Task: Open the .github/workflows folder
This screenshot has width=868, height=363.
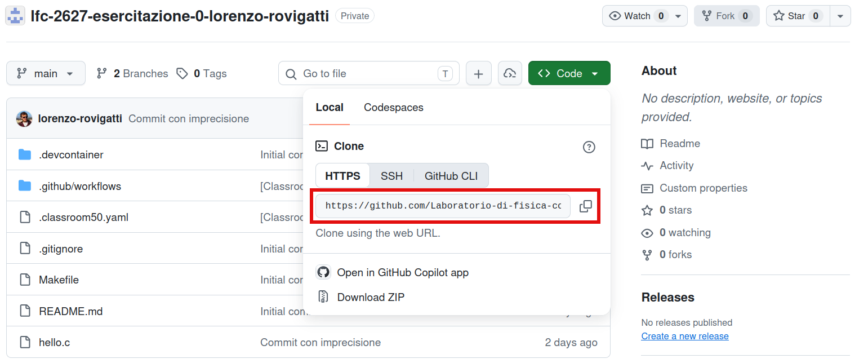Action: pos(80,186)
